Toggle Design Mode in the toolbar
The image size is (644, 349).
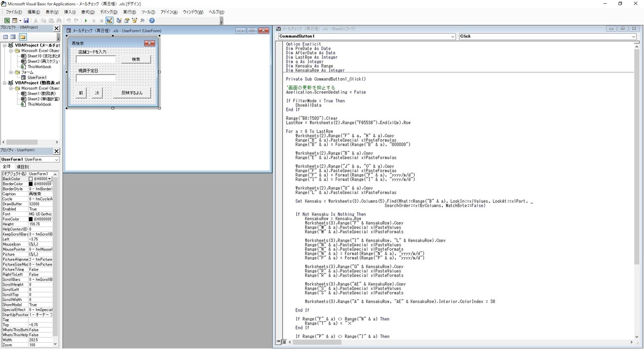pyautogui.click(x=109, y=21)
